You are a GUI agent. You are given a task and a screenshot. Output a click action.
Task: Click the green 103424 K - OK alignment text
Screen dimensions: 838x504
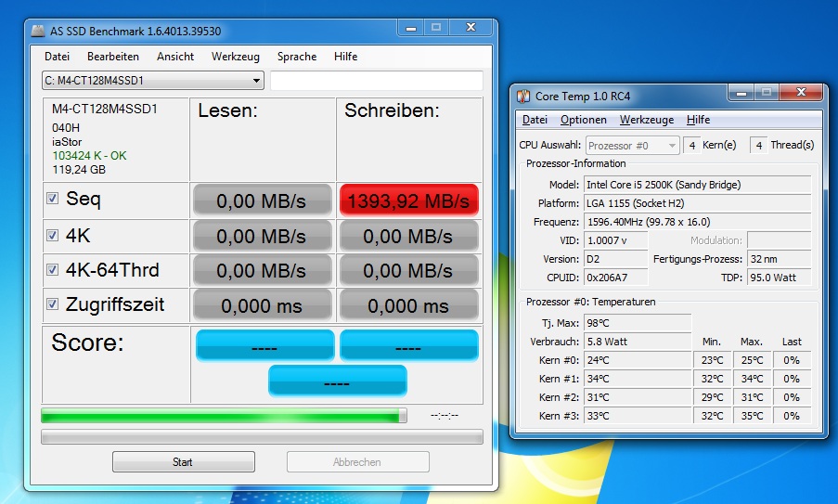[x=89, y=156]
